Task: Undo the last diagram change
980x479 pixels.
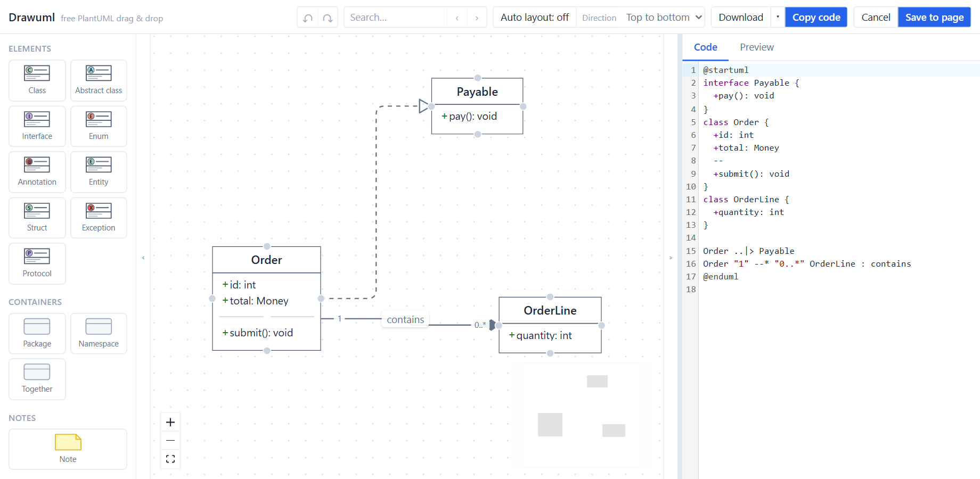Action: click(x=307, y=18)
